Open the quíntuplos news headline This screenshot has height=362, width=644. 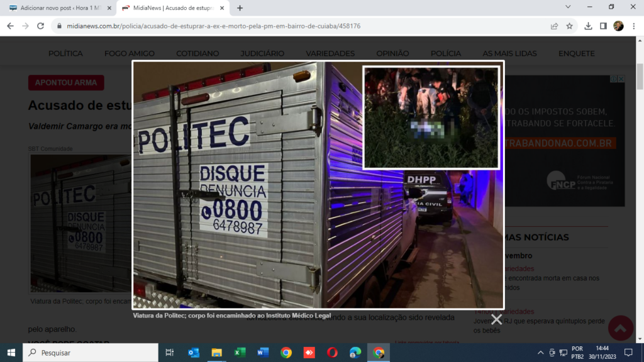click(539, 326)
